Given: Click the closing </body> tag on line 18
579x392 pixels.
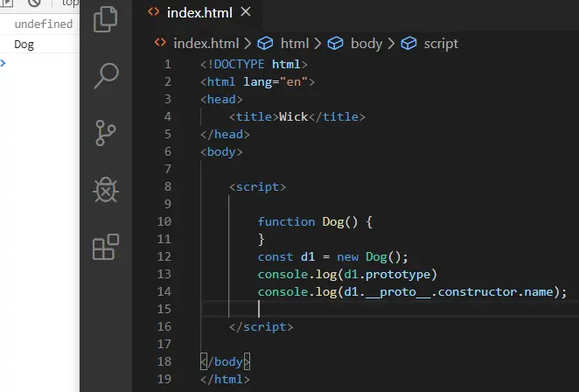Looking at the screenshot, I should 225,361.
